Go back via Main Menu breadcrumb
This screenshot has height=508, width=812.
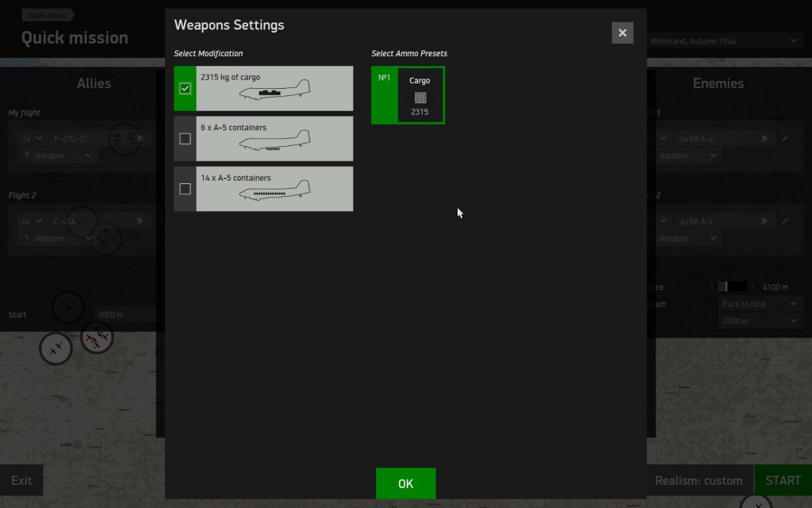[x=47, y=15]
